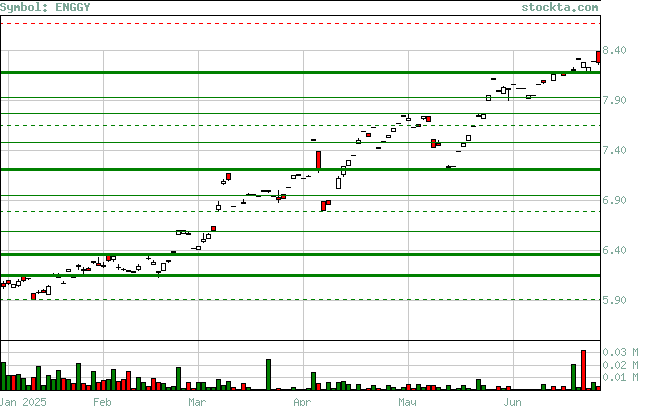Click the Feb date axis label

click(x=102, y=401)
